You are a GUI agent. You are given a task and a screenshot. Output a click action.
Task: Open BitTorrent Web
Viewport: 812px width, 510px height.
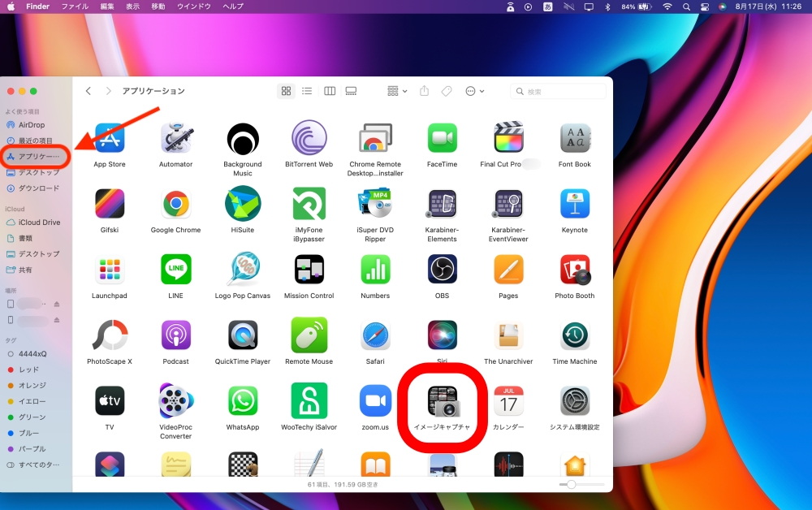point(309,138)
